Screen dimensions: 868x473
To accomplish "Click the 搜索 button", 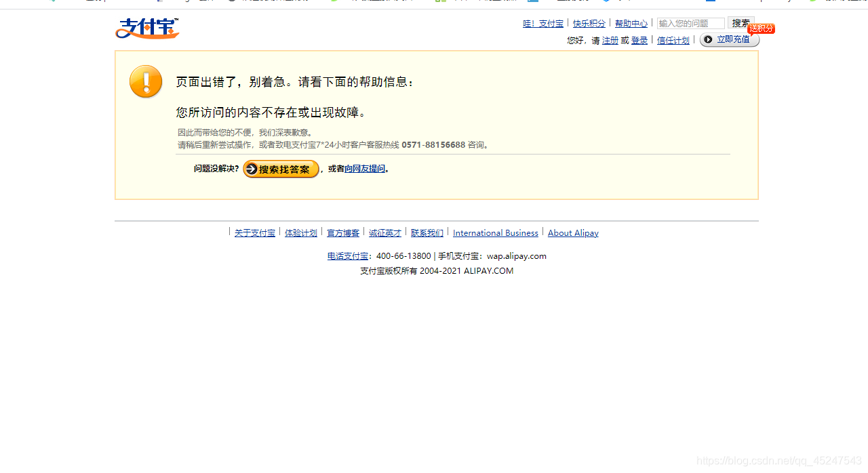I will (x=741, y=23).
